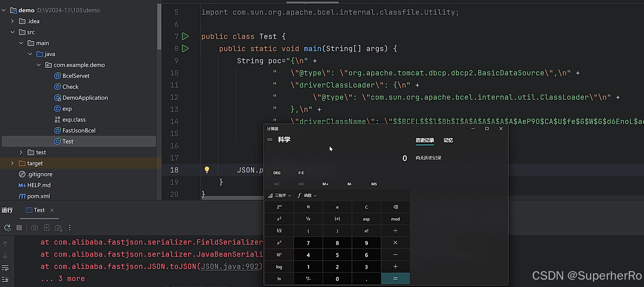Click the lightbulb quick-fix at line 18
The width and height of the screenshot is (644, 287).
click(207, 170)
